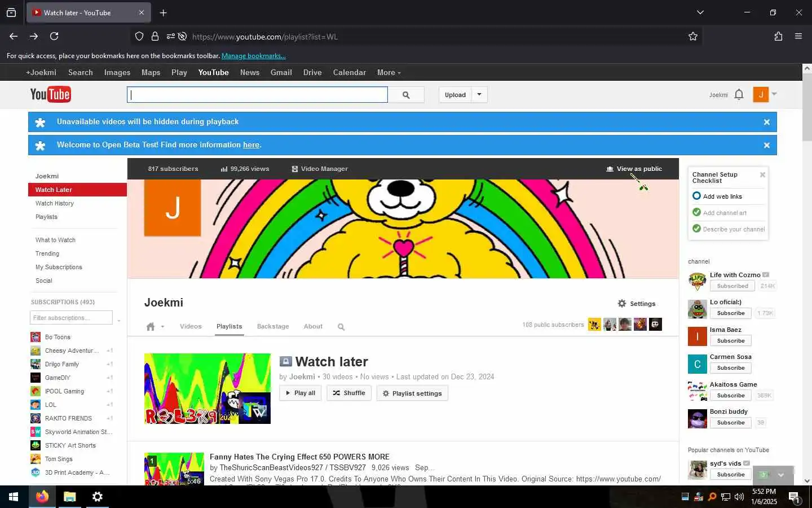Click the 99,266 views analytics stat
This screenshot has width=812, height=508.
[245, 169]
